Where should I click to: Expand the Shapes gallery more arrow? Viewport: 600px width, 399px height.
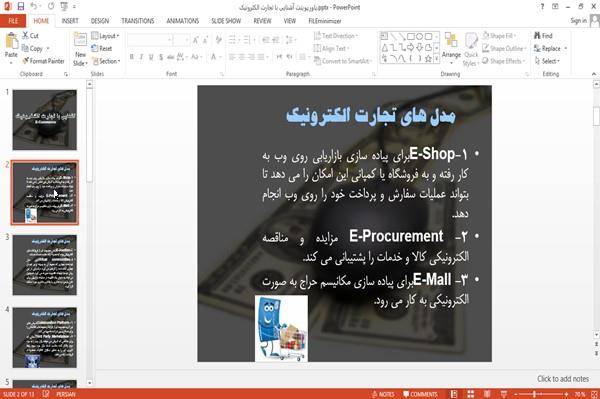[437, 58]
